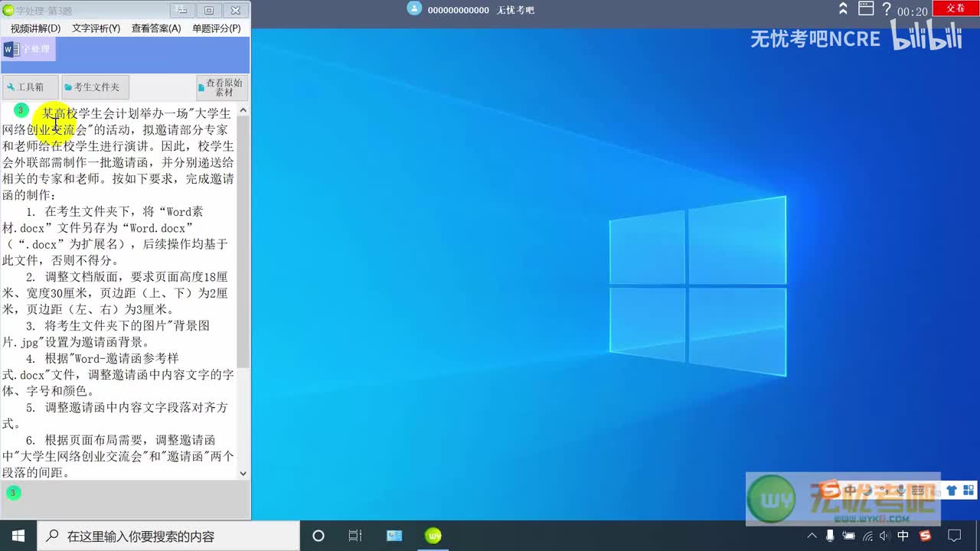Open the 考生文件夹 candidate folder

pyautogui.click(x=96, y=87)
